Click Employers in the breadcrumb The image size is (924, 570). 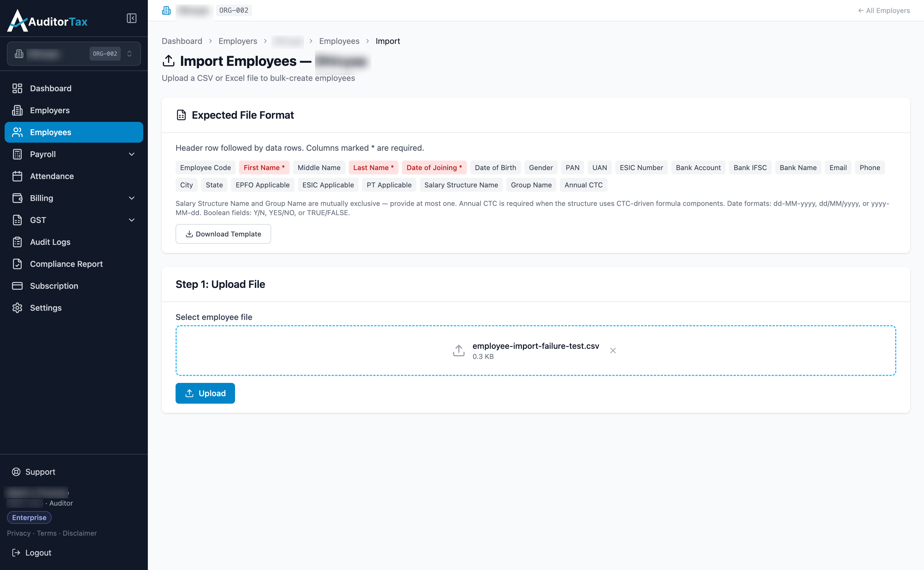(x=238, y=41)
